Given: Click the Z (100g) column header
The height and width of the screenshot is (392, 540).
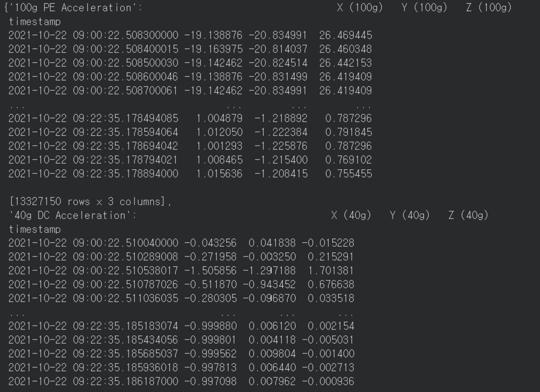Looking at the screenshot, I should coord(489,8).
